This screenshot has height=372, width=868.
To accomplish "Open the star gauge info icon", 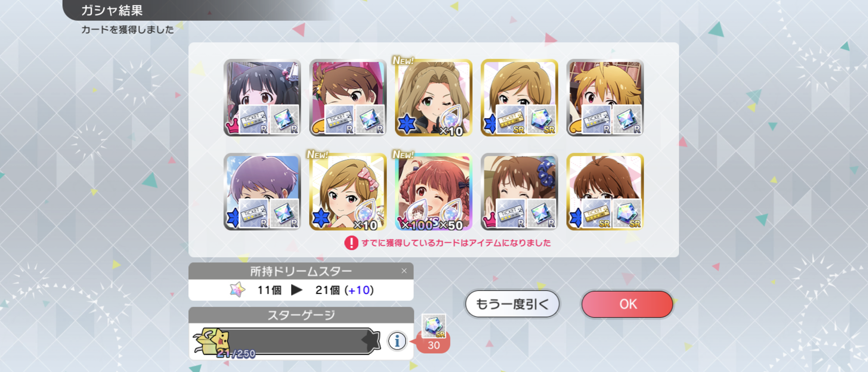I will tap(397, 341).
